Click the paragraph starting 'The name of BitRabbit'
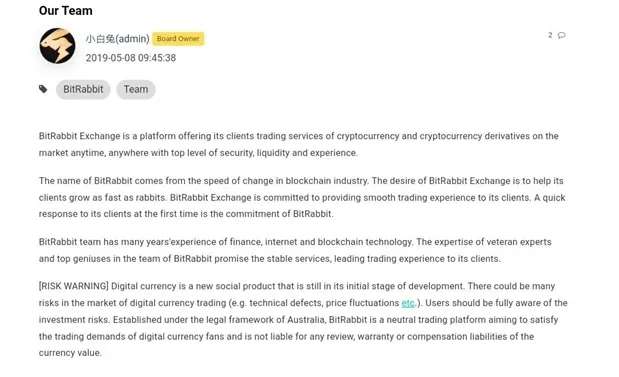 coord(302,197)
